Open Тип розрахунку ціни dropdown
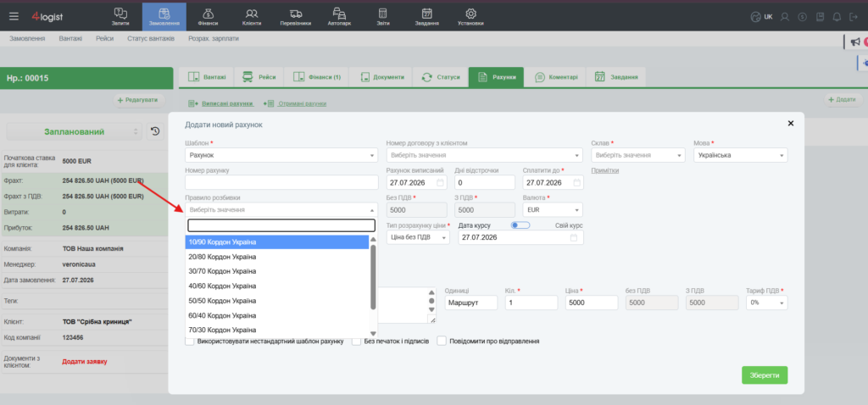Viewport: 868px width, 405px height. [x=418, y=237]
